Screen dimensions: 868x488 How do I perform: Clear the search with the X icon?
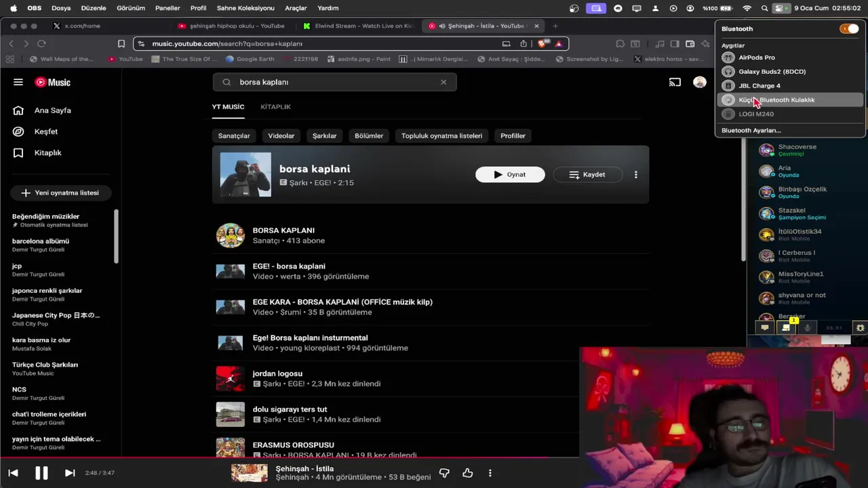(443, 82)
